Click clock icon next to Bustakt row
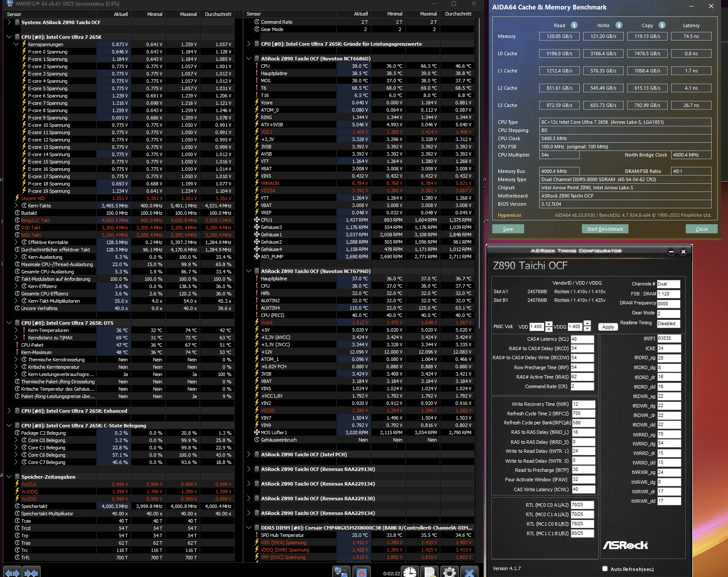The height and width of the screenshot is (577, 728). click(17, 213)
